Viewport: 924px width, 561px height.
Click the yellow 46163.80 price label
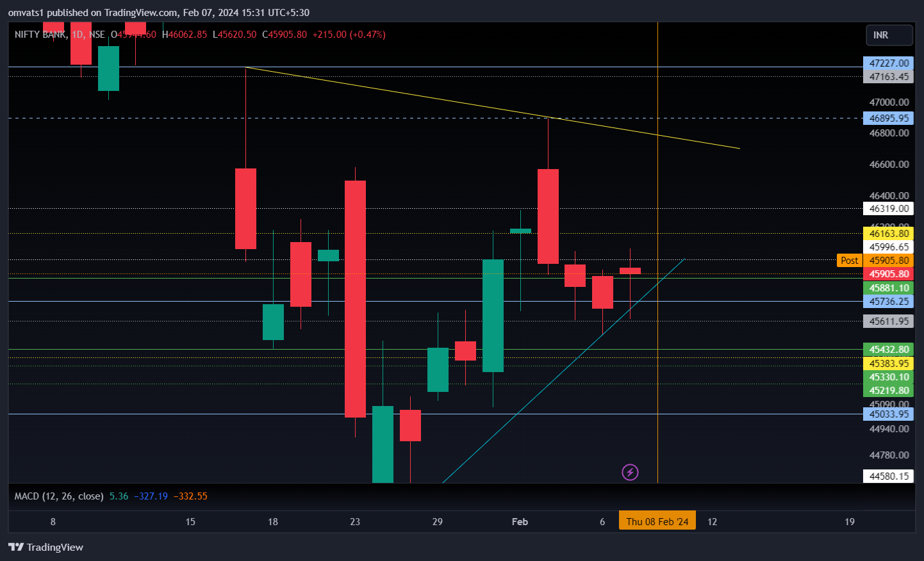889,233
